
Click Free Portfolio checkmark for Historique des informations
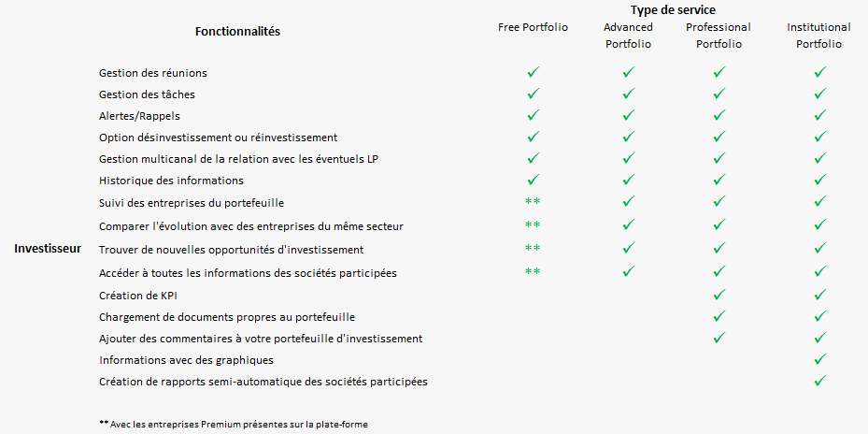(534, 181)
